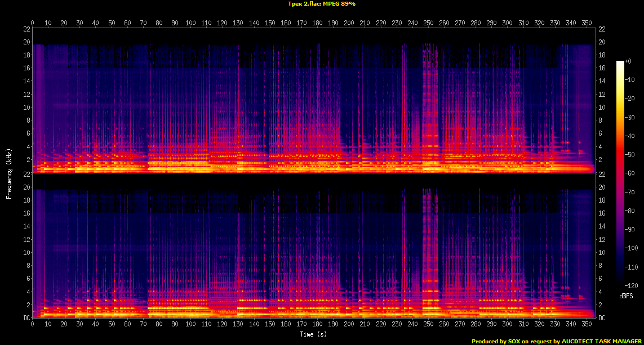This screenshot has height=345, width=644.
Task: Select the -60 mark on the dBFS scale
Action: pyautogui.click(x=630, y=174)
